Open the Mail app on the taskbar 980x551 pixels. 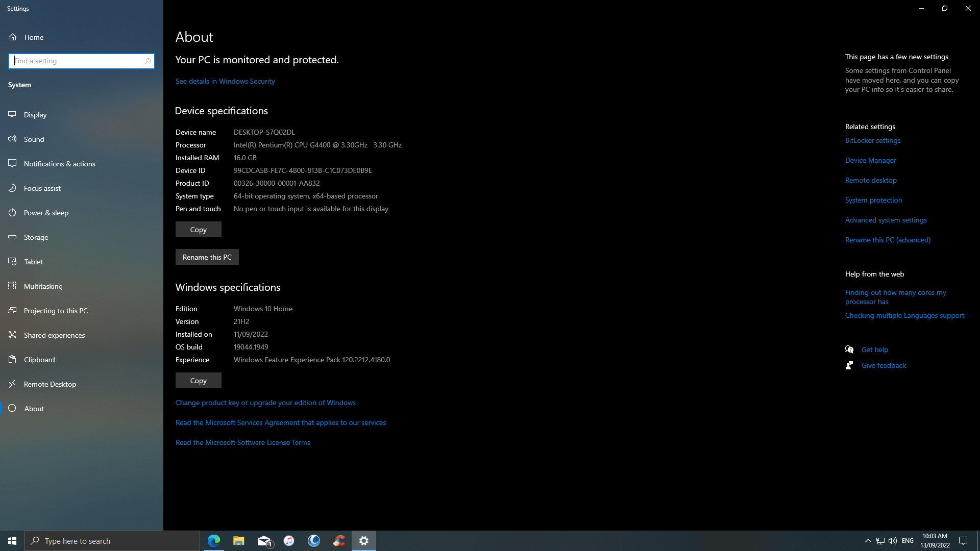click(x=264, y=541)
